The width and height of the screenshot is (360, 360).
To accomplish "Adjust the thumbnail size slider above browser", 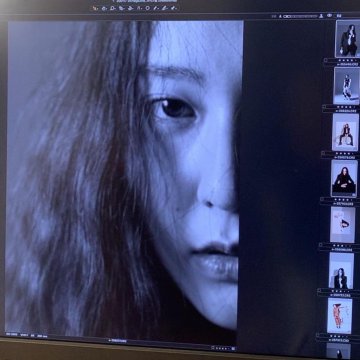I will point(300,16).
